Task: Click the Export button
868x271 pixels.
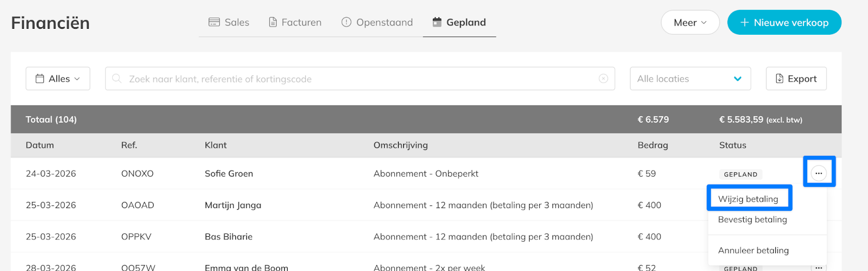Action: tap(796, 79)
